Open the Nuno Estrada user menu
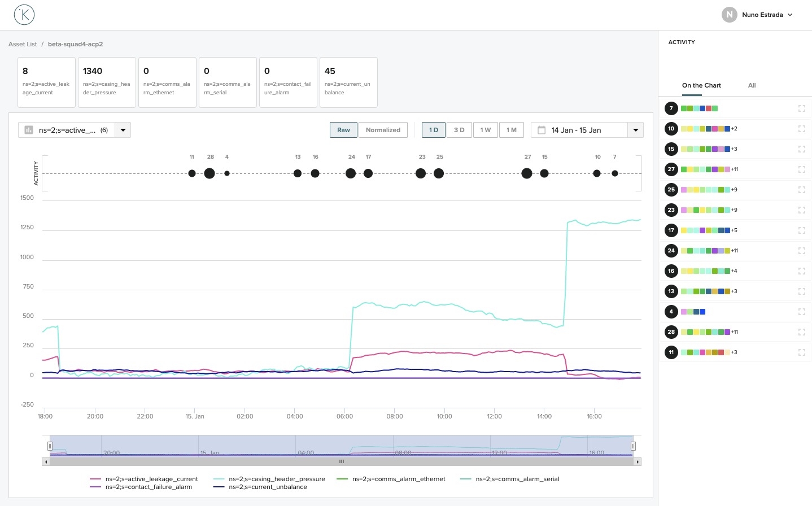 758,15
